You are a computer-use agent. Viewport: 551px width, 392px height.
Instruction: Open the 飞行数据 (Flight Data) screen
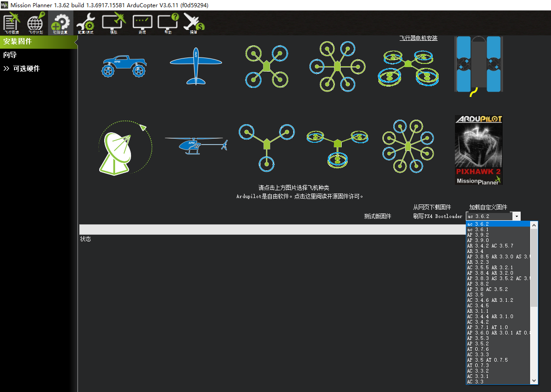click(x=11, y=23)
